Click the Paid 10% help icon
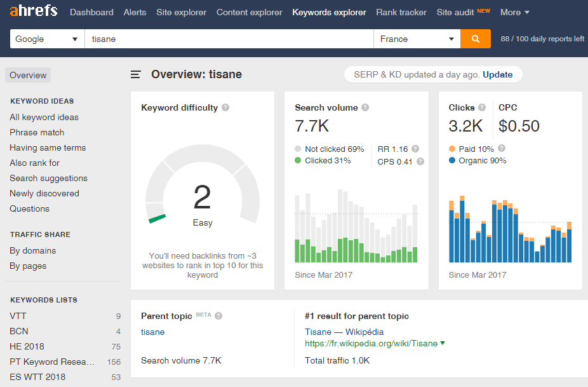 (502, 148)
